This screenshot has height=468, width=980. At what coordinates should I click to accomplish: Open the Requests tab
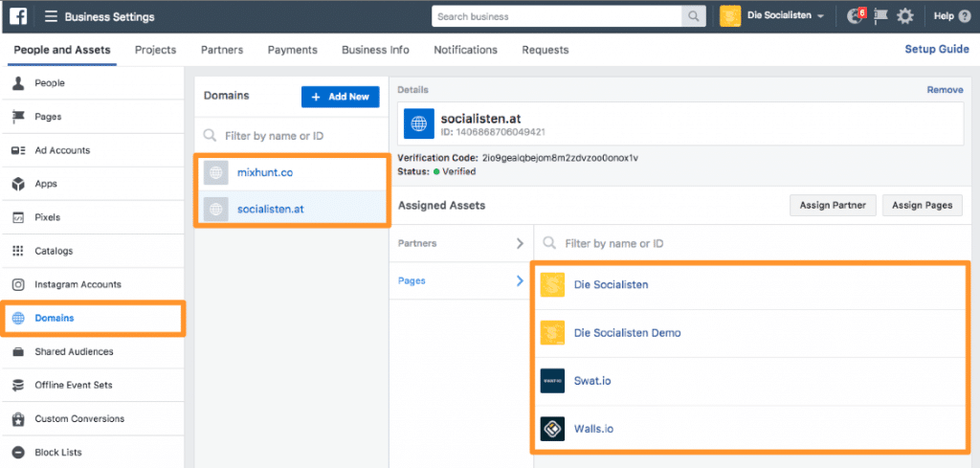coord(546,50)
